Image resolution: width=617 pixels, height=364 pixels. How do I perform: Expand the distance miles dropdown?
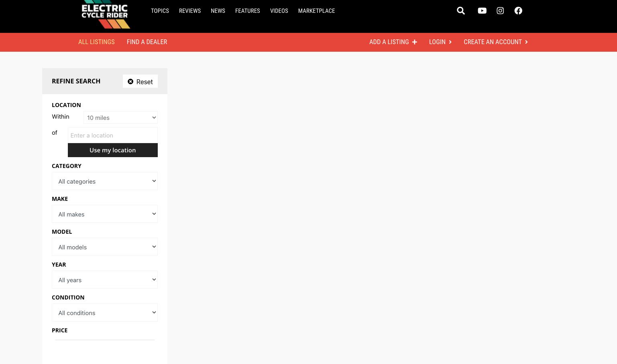point(120,118)
